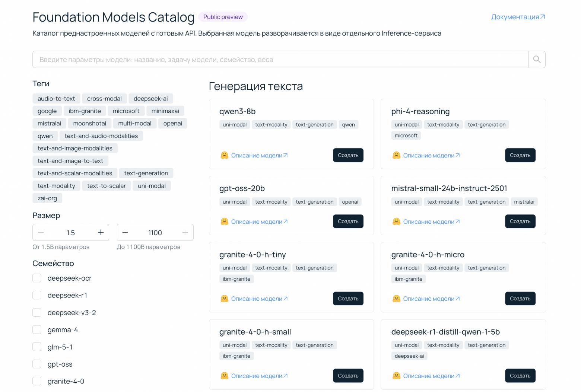Select the text-generation tag filter
This screenshot has width=581, height=392.
pyautogui.click(x=146, y=173)
